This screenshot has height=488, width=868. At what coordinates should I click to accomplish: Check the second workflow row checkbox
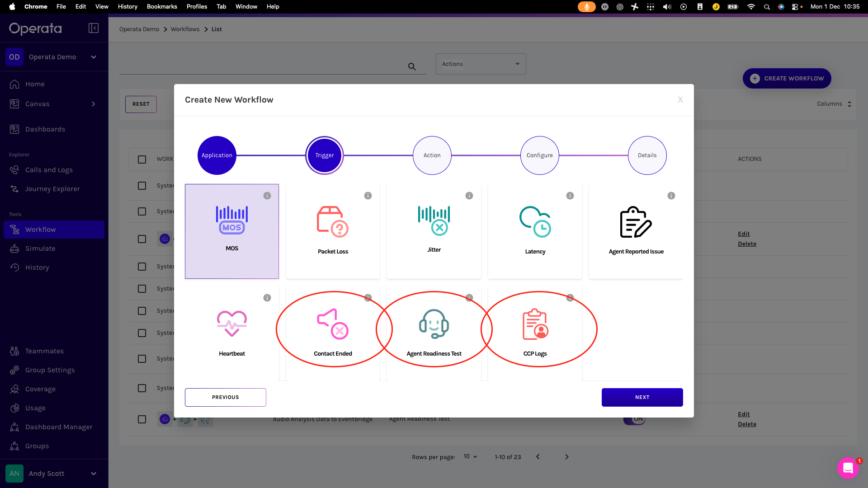(x=142, y=211)
